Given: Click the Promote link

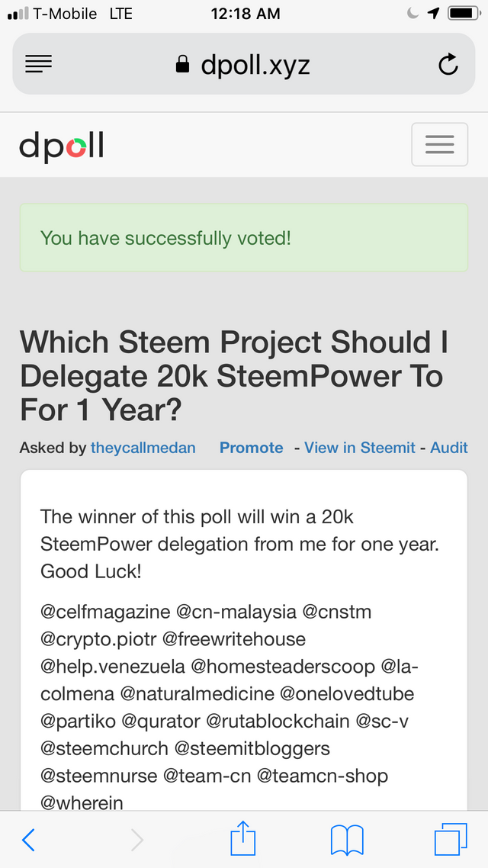Looking at the screenshot, I should coord(251,447).
